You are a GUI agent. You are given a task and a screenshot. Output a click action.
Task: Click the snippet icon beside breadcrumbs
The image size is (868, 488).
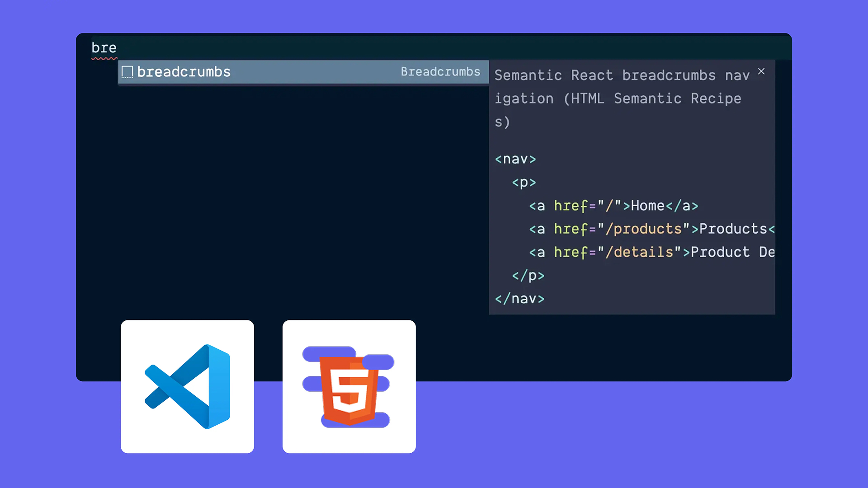[127, 72]
